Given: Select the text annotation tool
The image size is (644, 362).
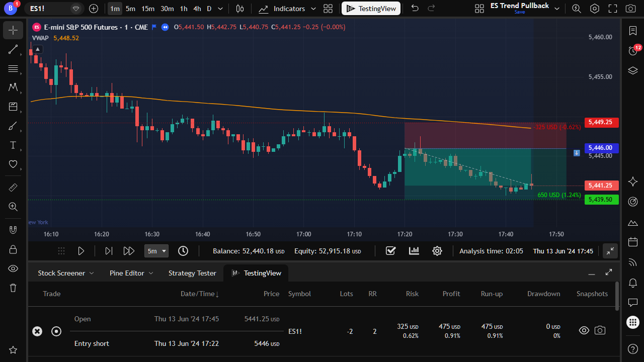Looking at the screenshot, I should (13, 145).
